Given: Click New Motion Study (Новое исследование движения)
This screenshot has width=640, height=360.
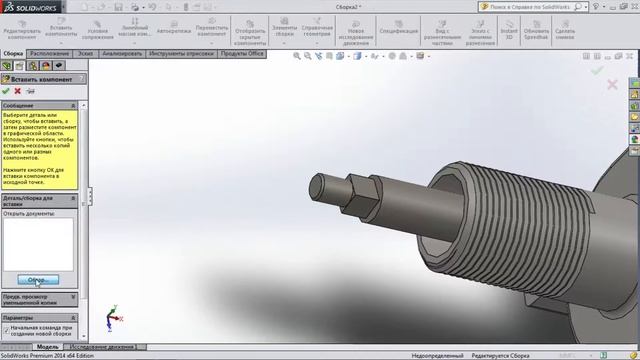Looking at the screenshot, I should pos(356,33).
